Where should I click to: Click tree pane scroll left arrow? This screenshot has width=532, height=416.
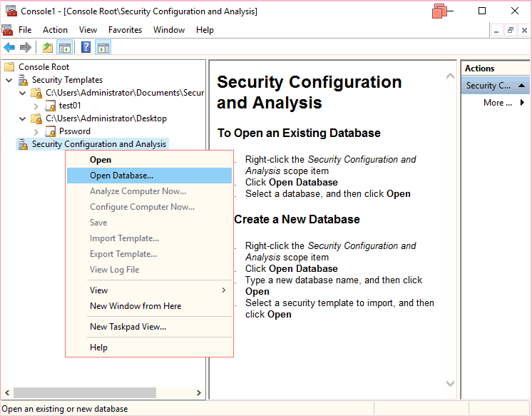click(x=7, y=393)
